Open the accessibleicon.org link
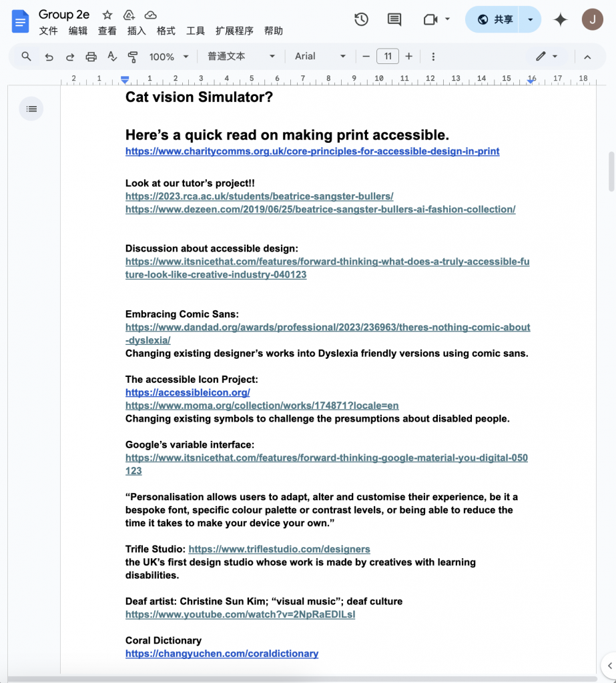The width and height of the screenshot is (616, 683). pos(188,392)
